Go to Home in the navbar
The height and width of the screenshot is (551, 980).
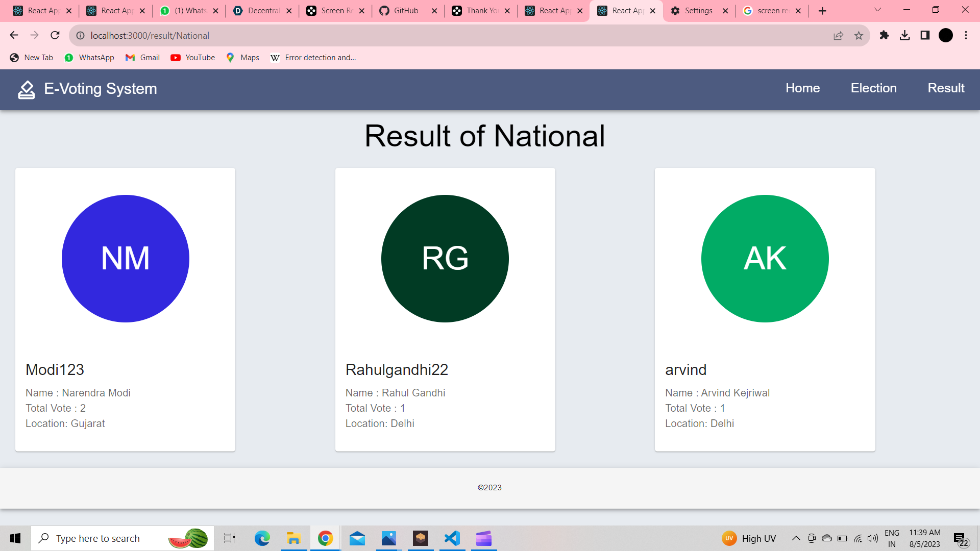[802, 88]
